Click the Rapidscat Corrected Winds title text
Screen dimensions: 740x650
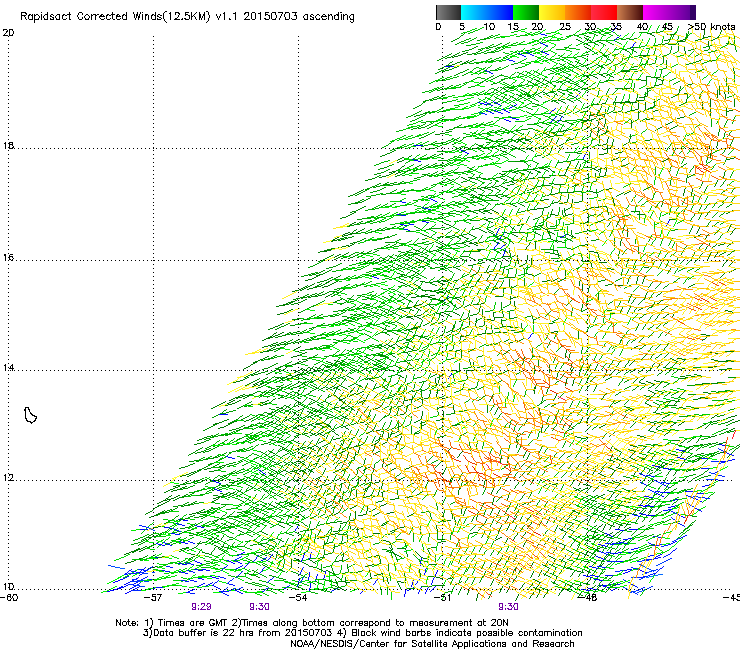(187, 17)
